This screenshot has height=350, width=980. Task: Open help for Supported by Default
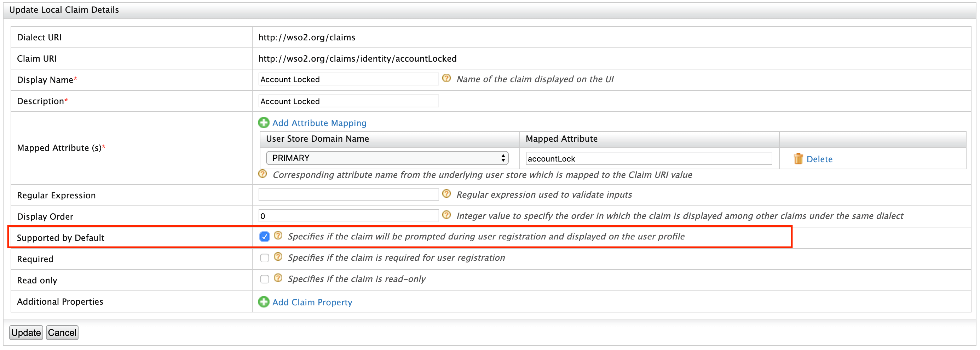(x=278, y=236)
